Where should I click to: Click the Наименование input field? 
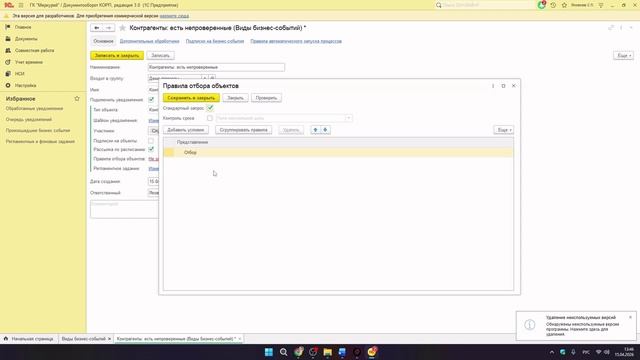216,67
